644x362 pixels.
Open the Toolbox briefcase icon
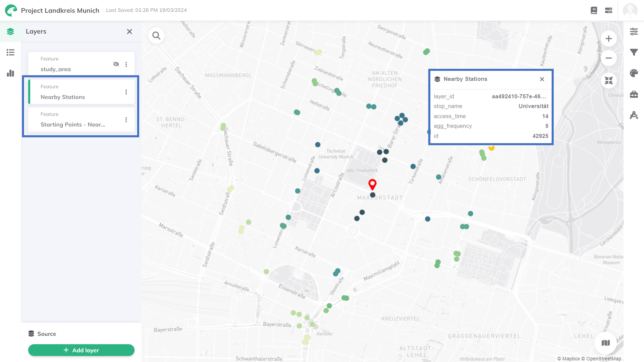click(634, 94)
